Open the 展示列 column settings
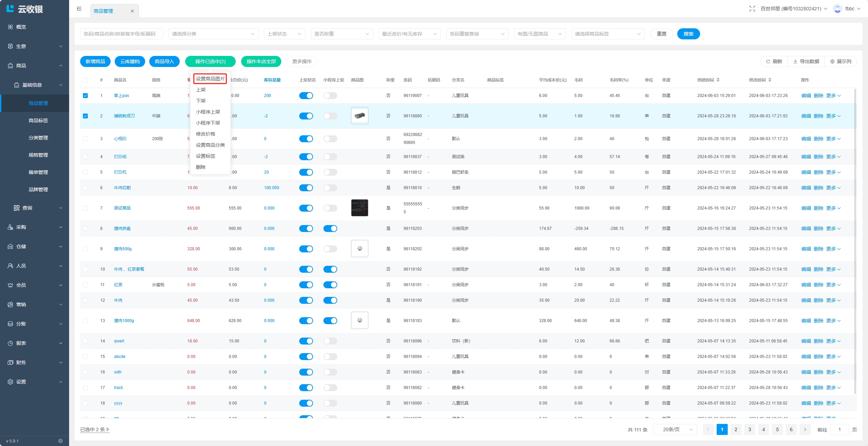868x446 pixels. pos(841,61)
